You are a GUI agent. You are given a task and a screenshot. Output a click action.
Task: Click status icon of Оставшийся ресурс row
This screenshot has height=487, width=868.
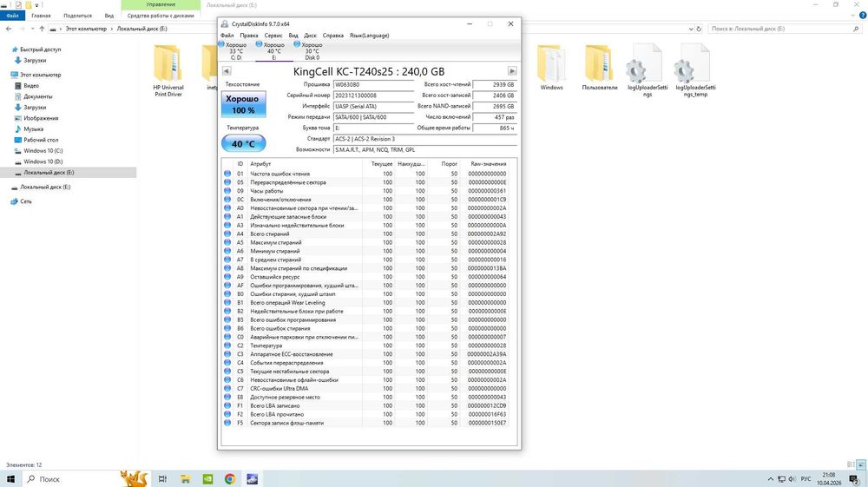click(x=227, y=277)
